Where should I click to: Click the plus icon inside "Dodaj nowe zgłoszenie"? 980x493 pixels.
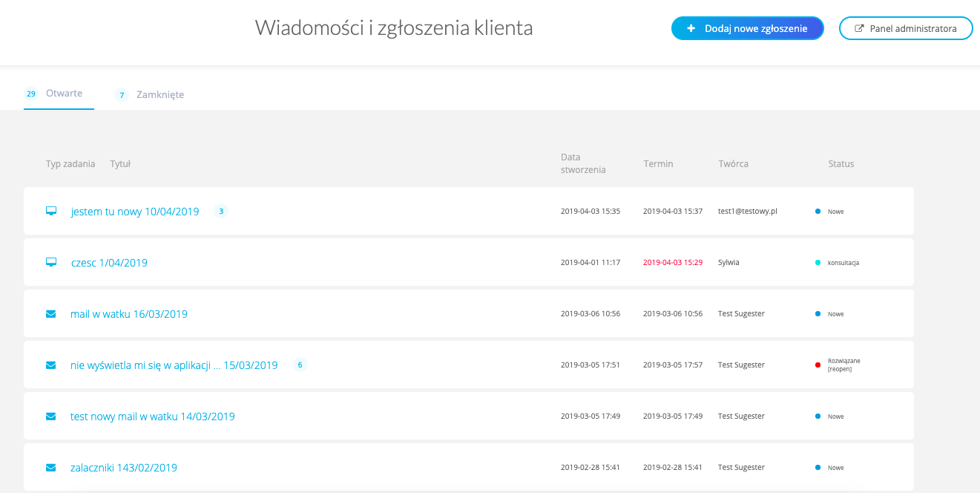click(691, 27)
